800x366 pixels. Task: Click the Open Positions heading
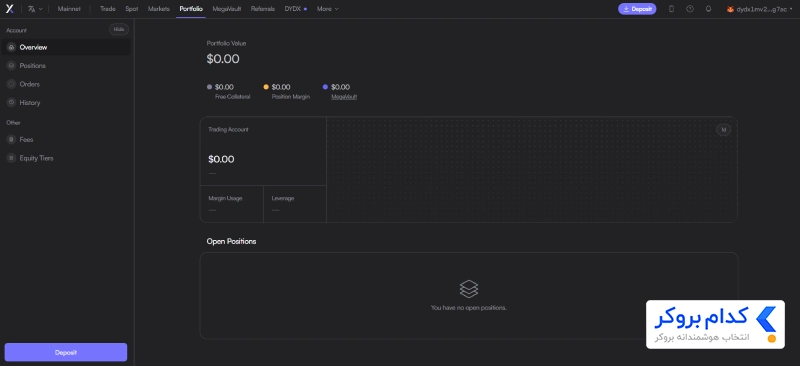point(232,241)
